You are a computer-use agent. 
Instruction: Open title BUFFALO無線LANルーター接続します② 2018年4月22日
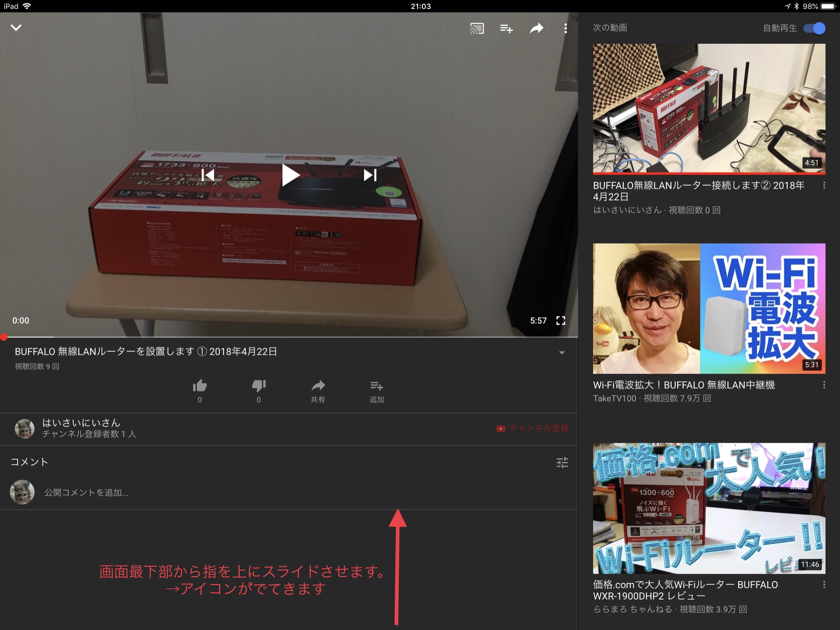coord(698,191)
